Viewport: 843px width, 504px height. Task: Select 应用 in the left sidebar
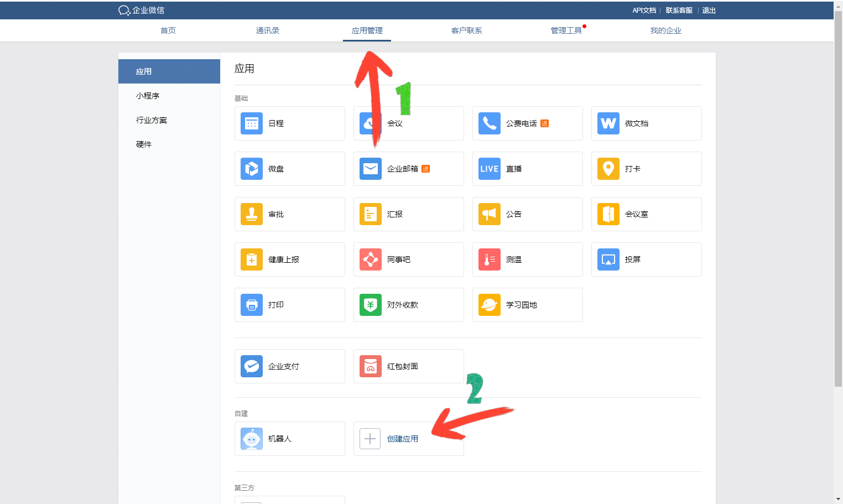pyautogui.click(x=169, y=71)
